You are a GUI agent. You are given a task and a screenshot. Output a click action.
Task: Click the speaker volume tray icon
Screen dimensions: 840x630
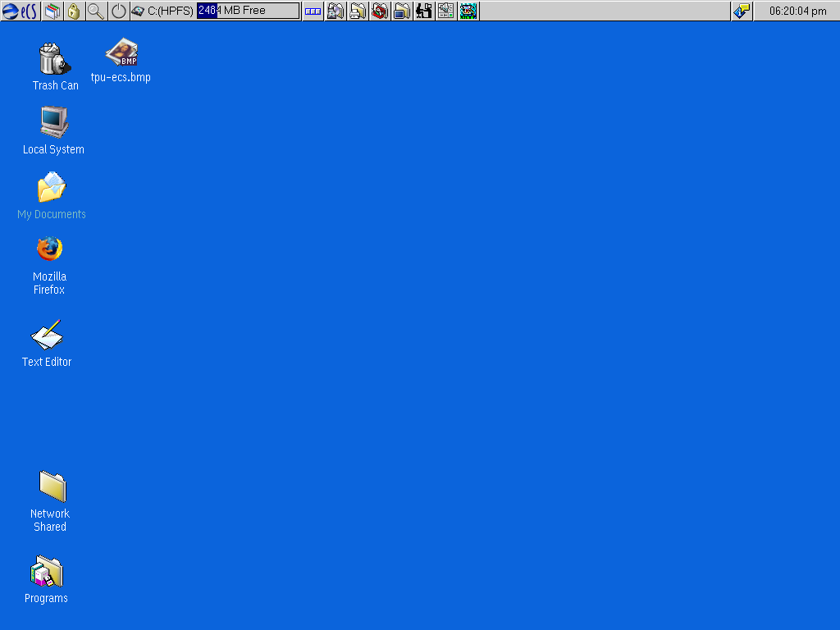pos(445,11)
